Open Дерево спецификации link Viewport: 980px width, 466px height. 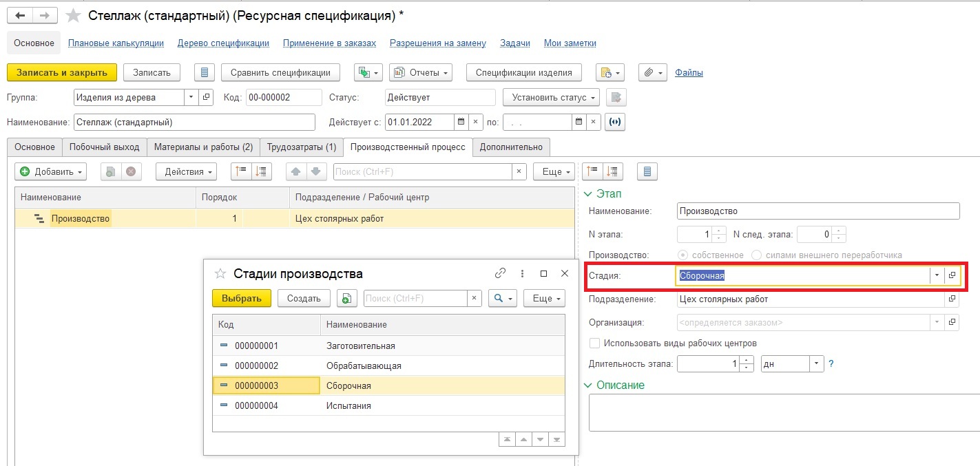223,43
